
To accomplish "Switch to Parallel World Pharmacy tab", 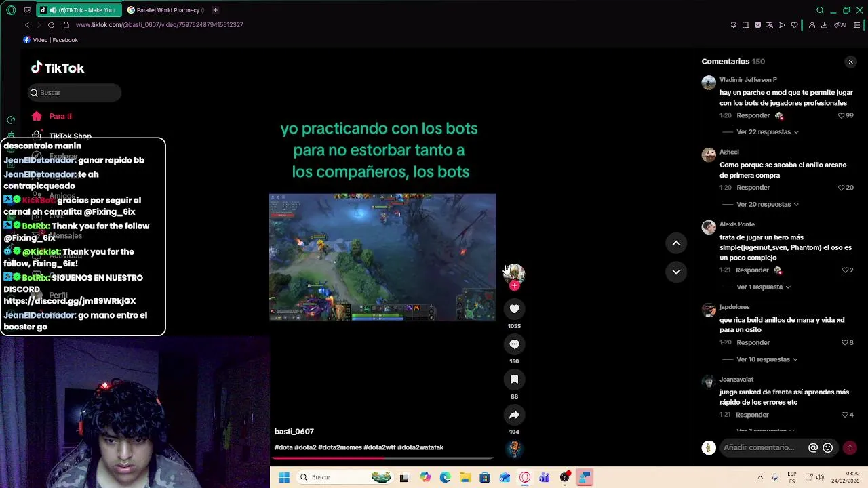I will (x=166, y=10).
